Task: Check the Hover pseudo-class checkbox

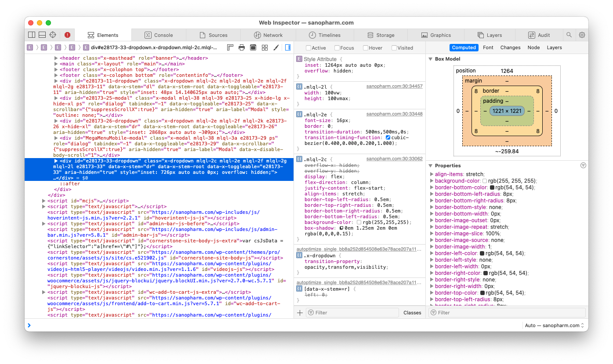Action: [x=366, y=48]
